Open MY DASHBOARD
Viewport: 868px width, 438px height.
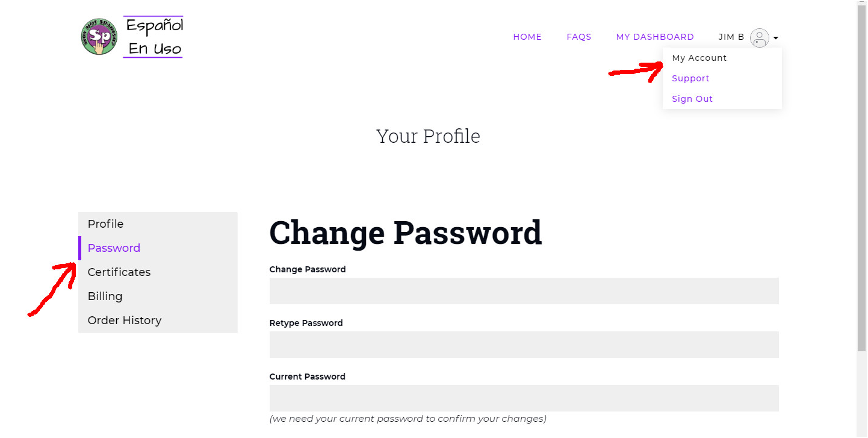pos(655,37)
